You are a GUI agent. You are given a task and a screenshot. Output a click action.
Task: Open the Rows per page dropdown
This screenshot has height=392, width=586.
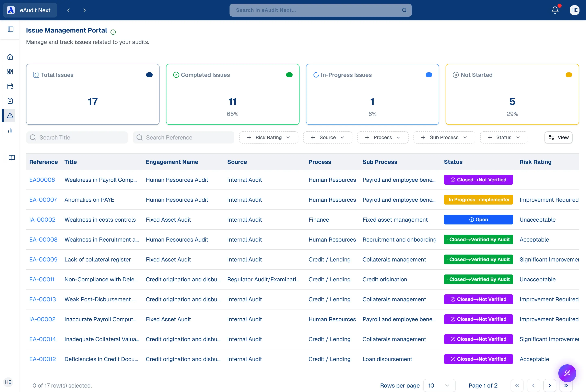439,385
